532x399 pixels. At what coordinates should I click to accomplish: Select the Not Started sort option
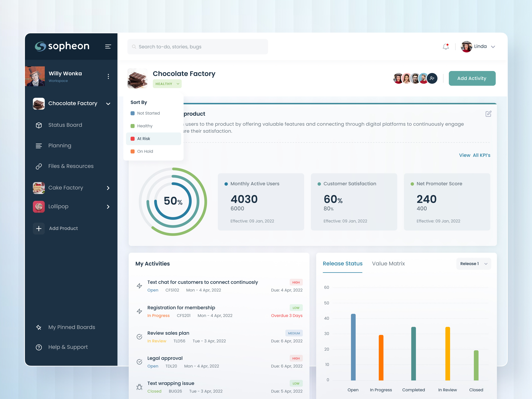[148, 113]
